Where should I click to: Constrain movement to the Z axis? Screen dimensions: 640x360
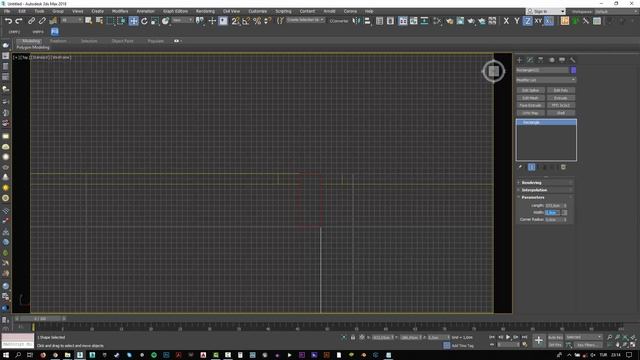click(527, 21)
